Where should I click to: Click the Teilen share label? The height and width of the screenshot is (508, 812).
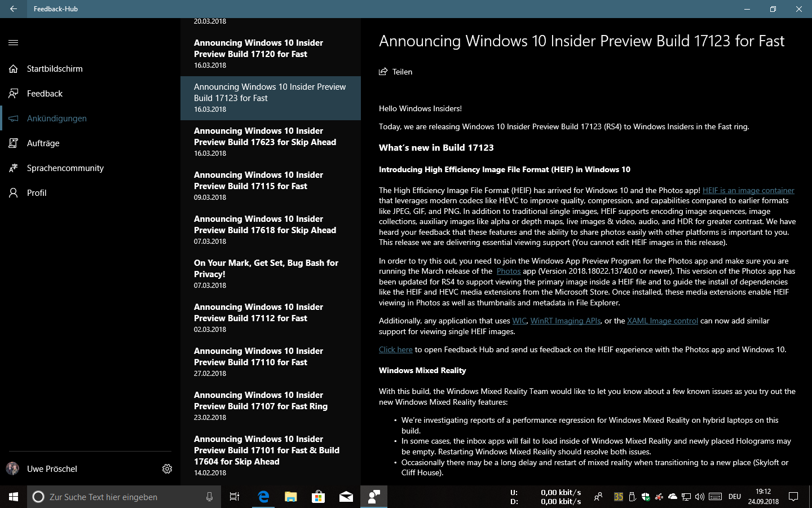tap(402, 72)
